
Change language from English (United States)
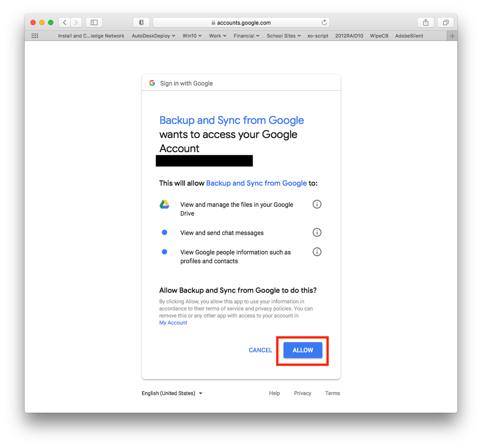(x=172, y=393)
